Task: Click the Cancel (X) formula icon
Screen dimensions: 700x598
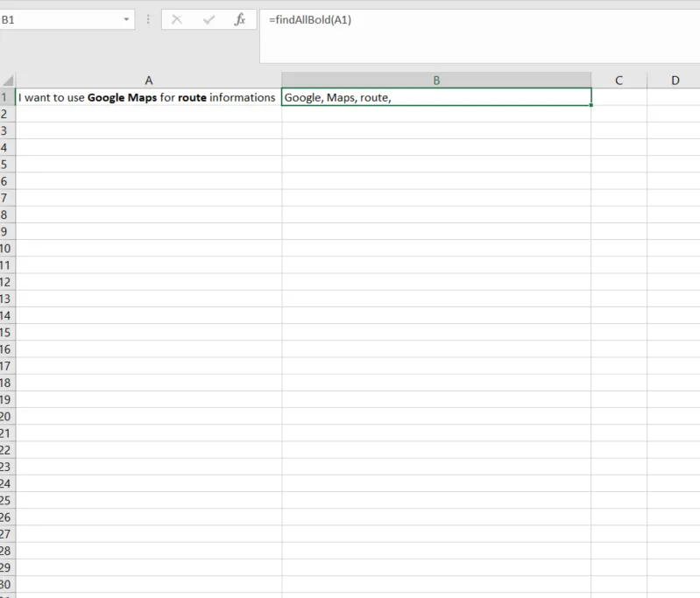Action: (177, 19)
